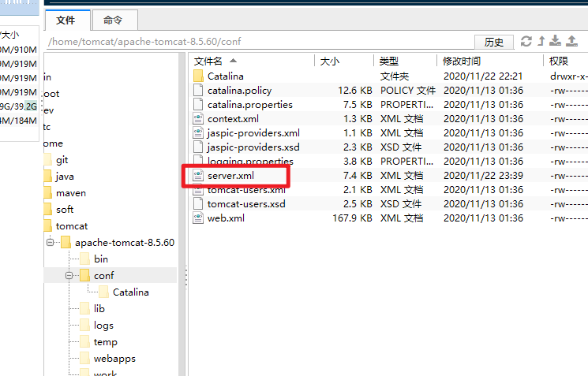Viewport: 588px width, 376px height.
Task: Select the conf folder in the tree
Action: pos(103,276)
